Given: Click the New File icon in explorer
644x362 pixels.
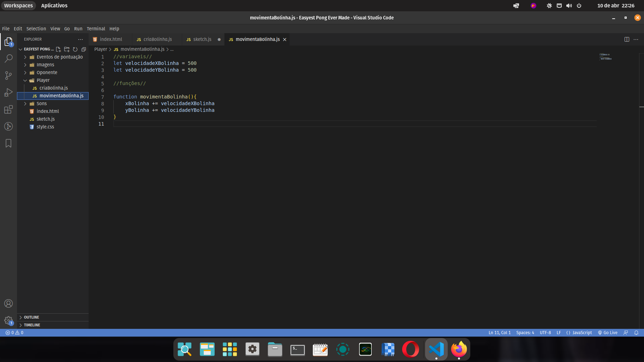Looking at the screenshot, I should (58, 49).
